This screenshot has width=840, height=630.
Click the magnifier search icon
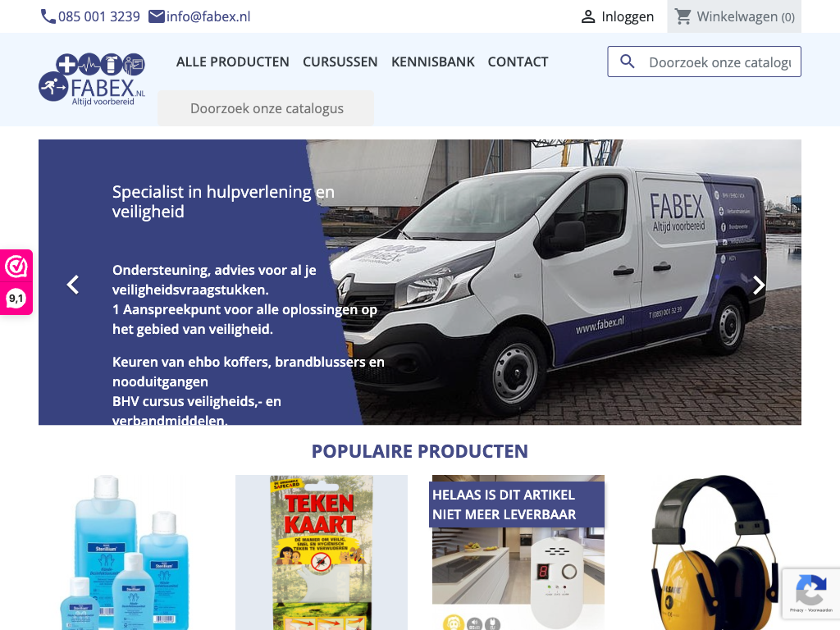pos(628,62)
